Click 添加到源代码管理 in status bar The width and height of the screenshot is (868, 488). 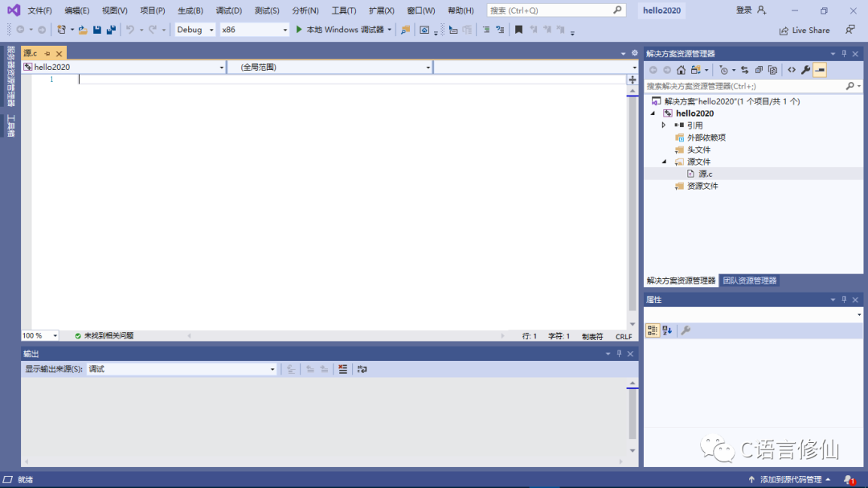791,480
